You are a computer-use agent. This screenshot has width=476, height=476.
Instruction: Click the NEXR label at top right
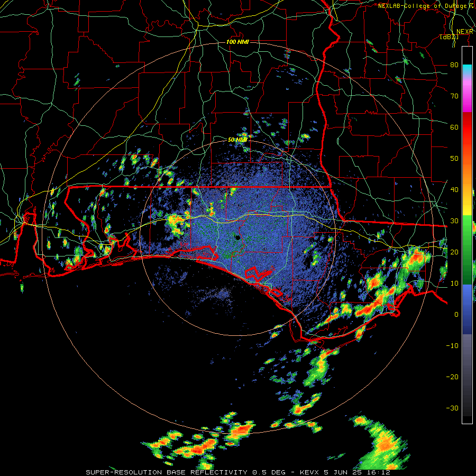coord(465,32)
